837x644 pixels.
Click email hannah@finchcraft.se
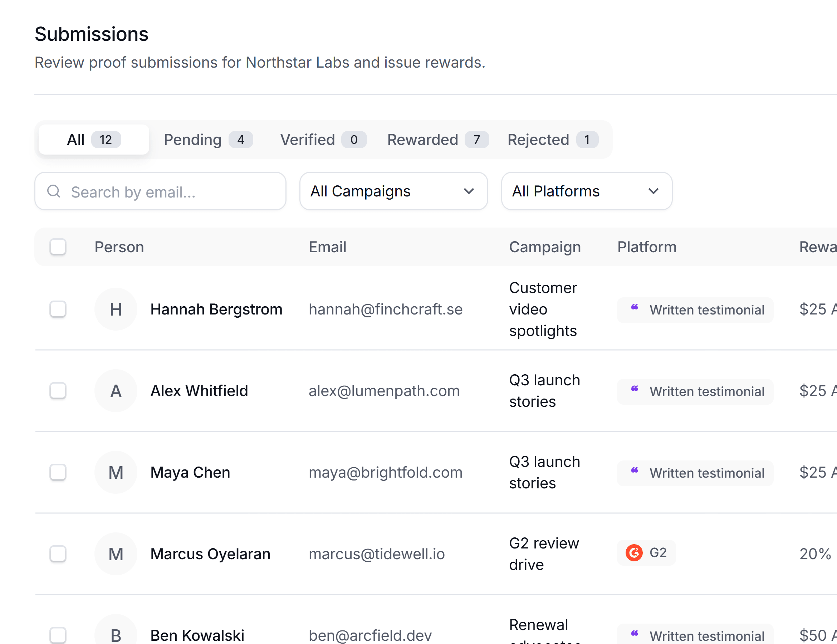click(386, 309)
